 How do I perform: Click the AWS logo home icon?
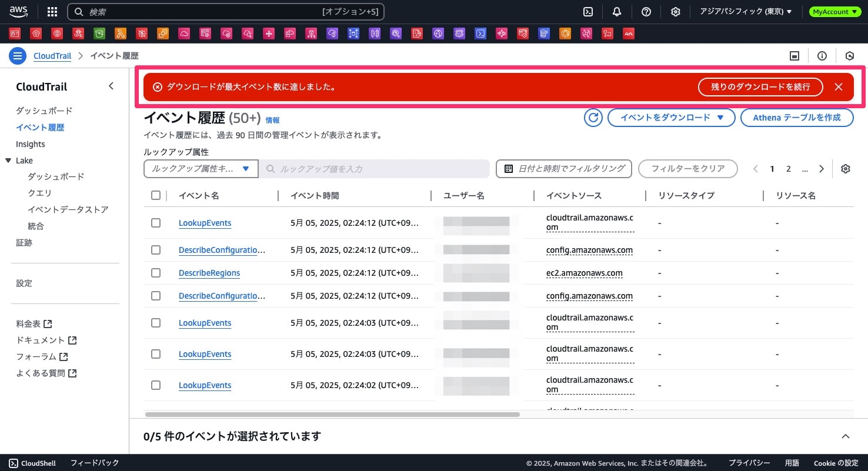point(19,11)
